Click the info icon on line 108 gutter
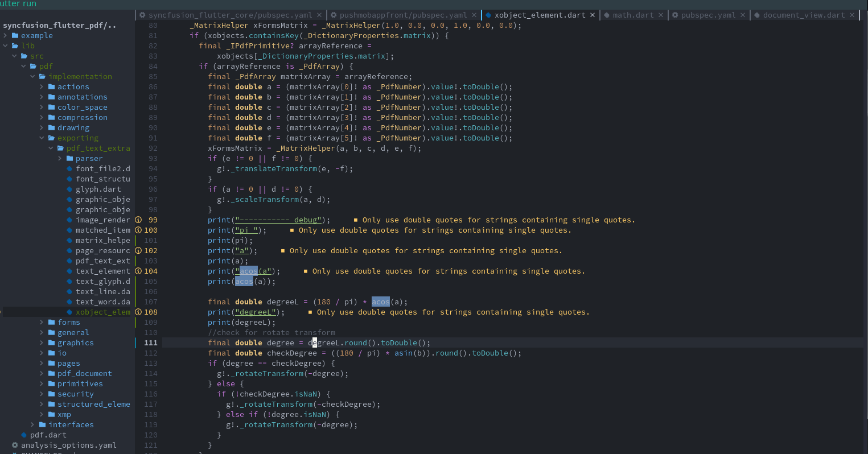The width and height of the screenshot is (868, 454). tap(138, 312)
